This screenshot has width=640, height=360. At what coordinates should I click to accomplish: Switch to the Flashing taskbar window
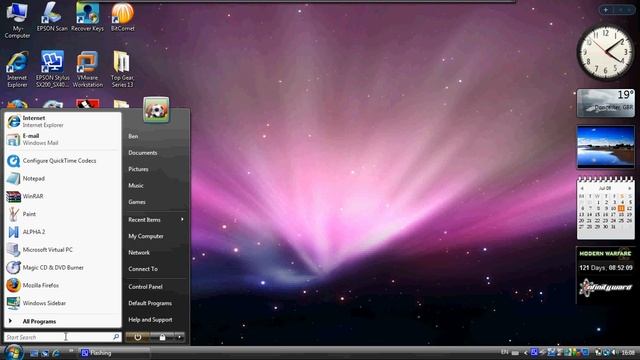[114, 353]
